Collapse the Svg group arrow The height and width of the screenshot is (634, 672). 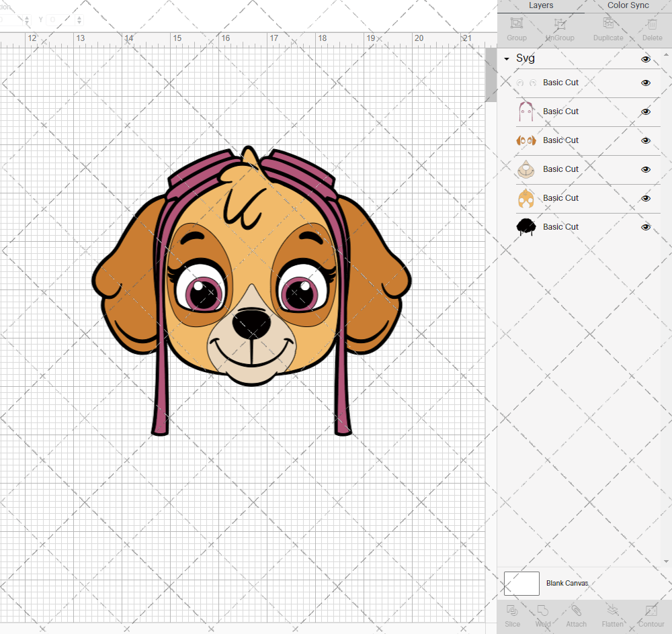coord(507,58)
